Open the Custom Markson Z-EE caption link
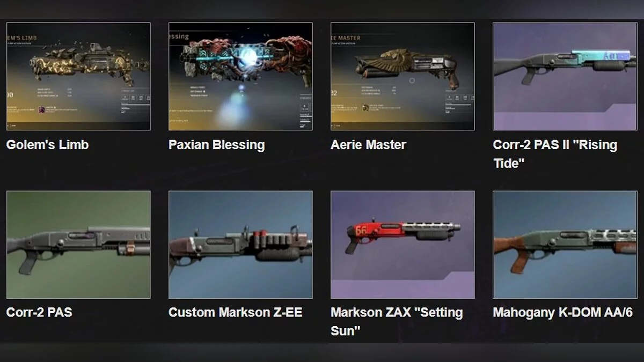The width and height of the screenshot is (644, 362). (235, 313)
